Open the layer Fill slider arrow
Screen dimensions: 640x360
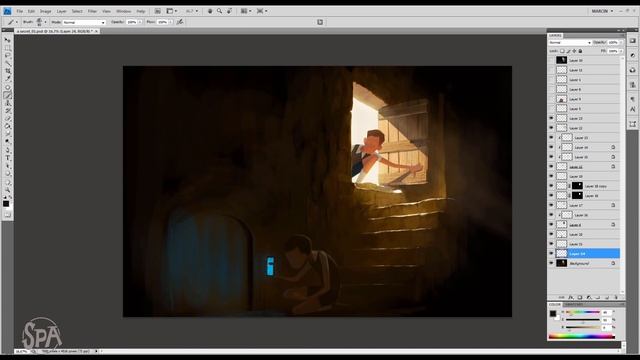pyautogui.click(x=621, y=51)
